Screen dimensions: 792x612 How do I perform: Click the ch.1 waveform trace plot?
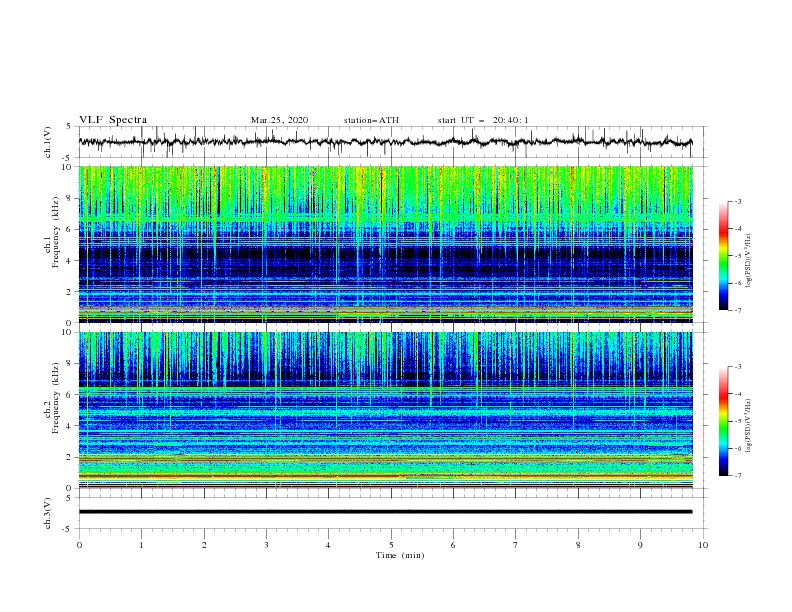click(x=385, y=142)
